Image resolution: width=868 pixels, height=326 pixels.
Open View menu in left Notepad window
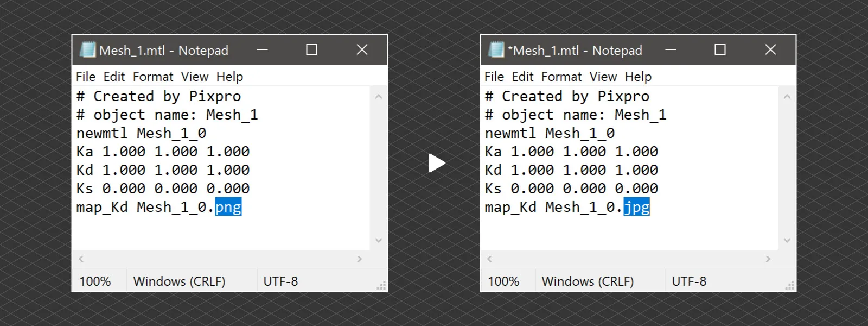195,77
